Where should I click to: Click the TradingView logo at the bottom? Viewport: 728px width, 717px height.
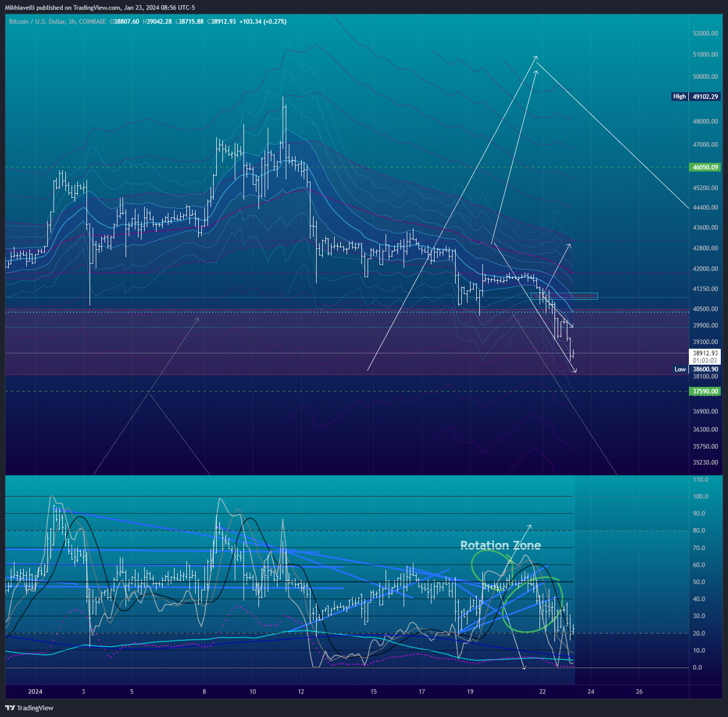(29, 708)
